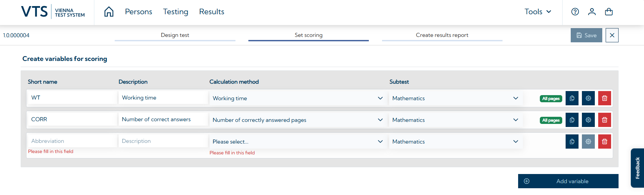The height and width of the screenshot is (195, 644).
Task: Expand the 'Please select...' calculation method dropdown
Action: pos(298,142)
